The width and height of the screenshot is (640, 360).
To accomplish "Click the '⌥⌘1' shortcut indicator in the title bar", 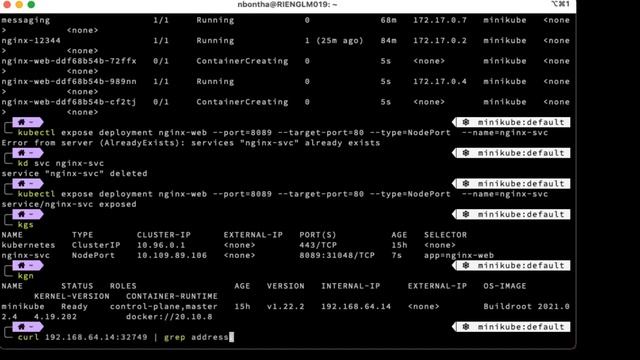I will point(560,4).
